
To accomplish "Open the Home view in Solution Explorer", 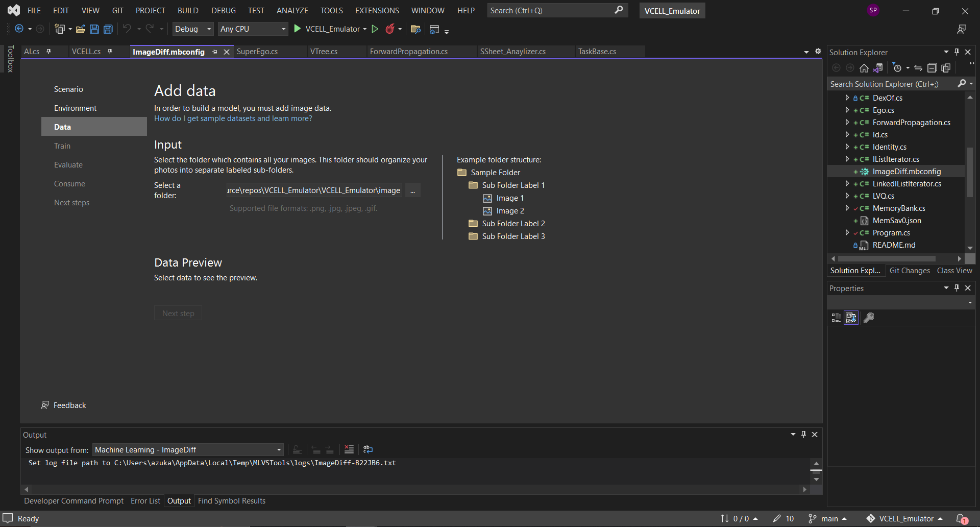I will (x=864, y=67).
